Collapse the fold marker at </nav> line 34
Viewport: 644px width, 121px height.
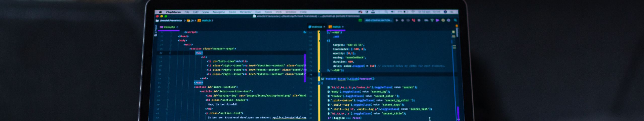[x=169, y=83]
